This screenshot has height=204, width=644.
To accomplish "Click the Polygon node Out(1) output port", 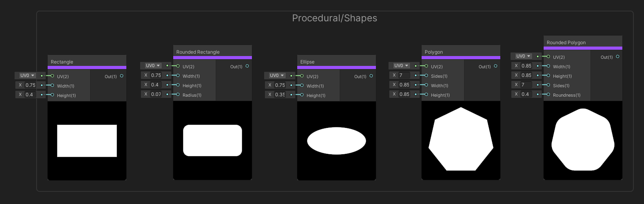I will click(496, 66).
